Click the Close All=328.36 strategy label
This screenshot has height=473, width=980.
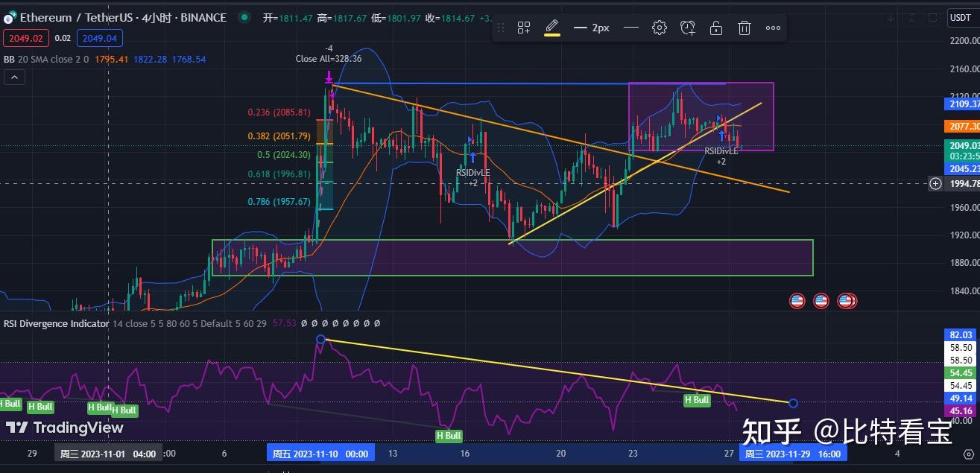click(x=329, y=59)
